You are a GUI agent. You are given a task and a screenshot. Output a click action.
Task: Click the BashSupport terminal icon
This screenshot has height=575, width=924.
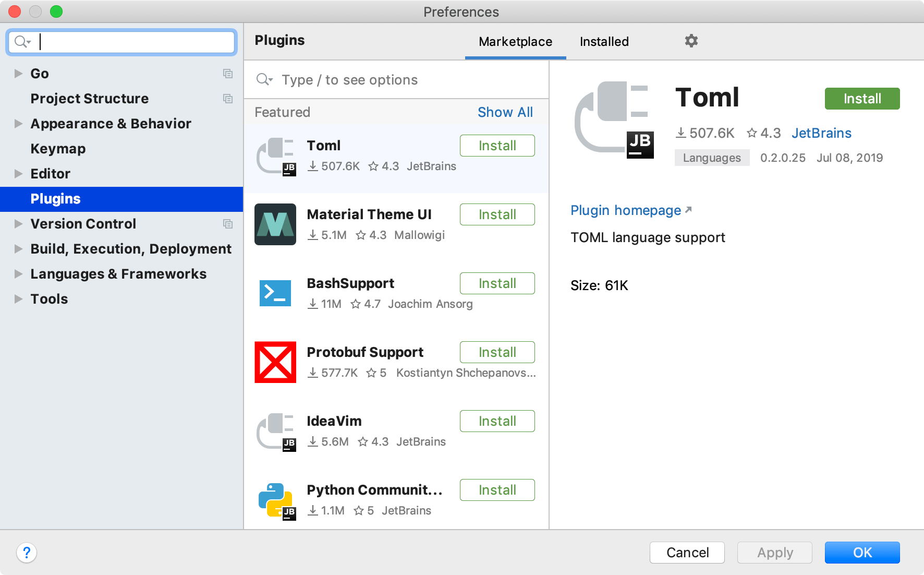coord(275,293)
